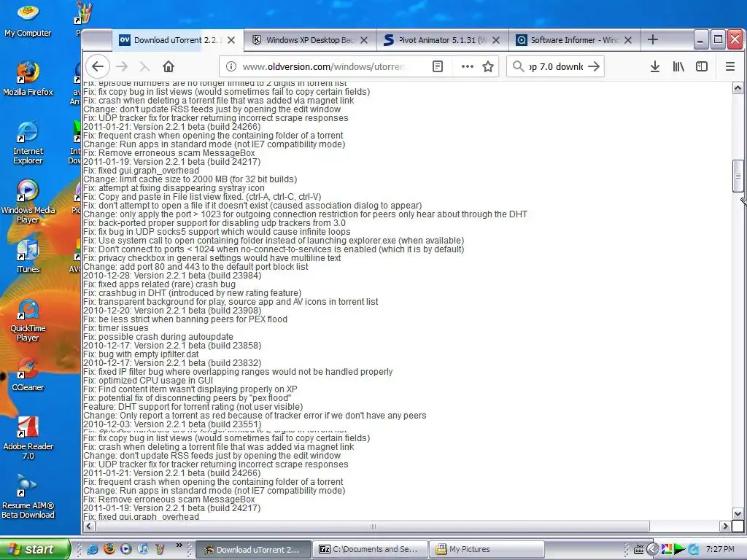Close the Software Informer tab
Screen dimensions: 747x560
point(628,40)
